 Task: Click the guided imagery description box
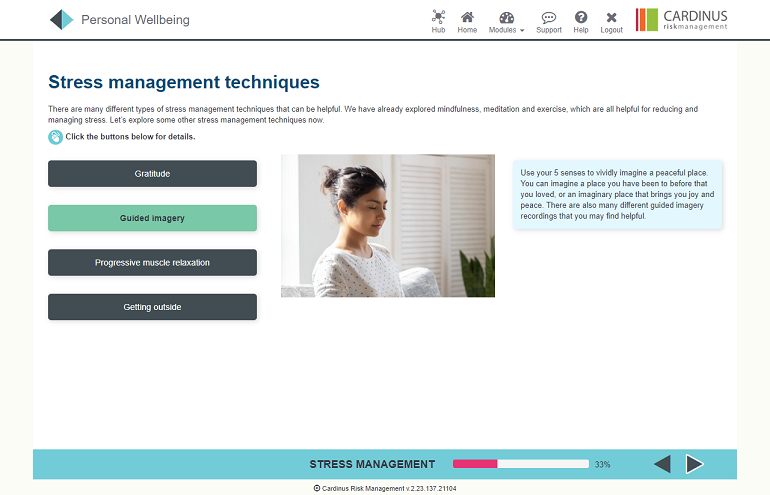point(617,194)
